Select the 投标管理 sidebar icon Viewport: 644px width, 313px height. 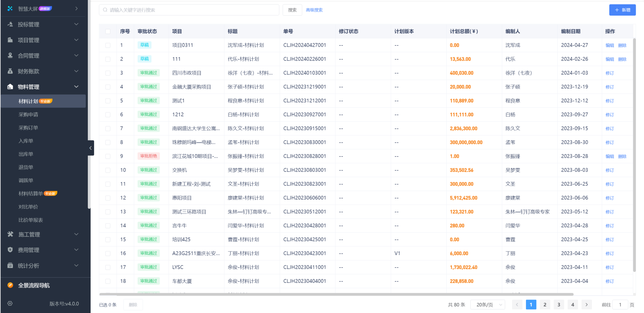pos(10,24)
